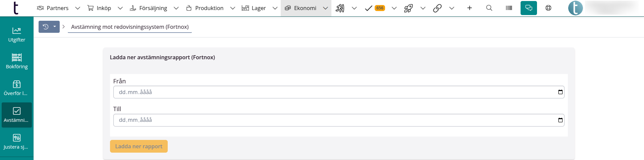This screenshot has width=644, height=160.
Task: Click the Avstämning mot redovisningssystem breadcrumb
Action: (x=130, y=27)
